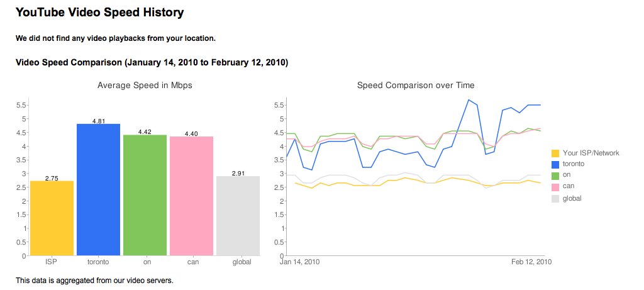Click the Average Speed in Mbps chart title
This screenshot has width=644, height=290.
pos(145,85)
